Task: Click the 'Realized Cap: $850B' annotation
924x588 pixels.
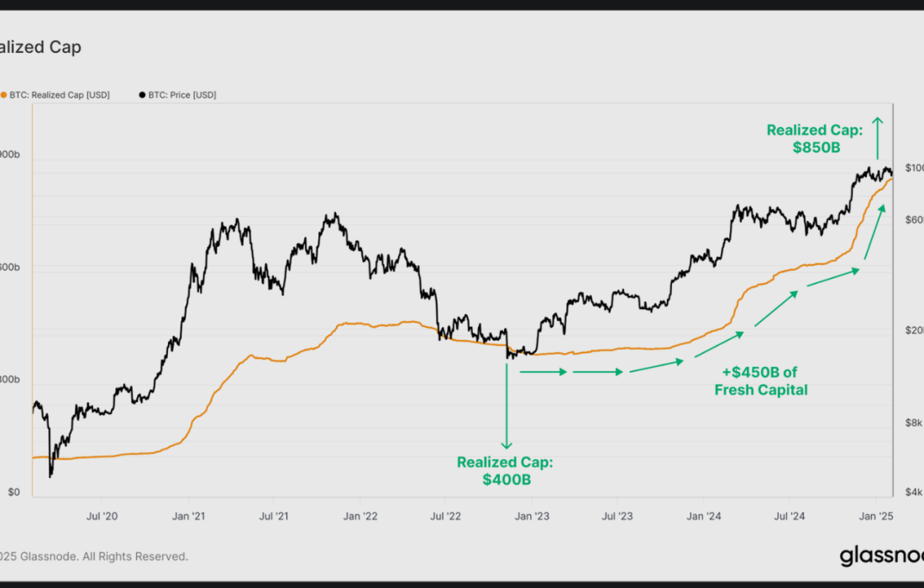Action: (814, 139)
